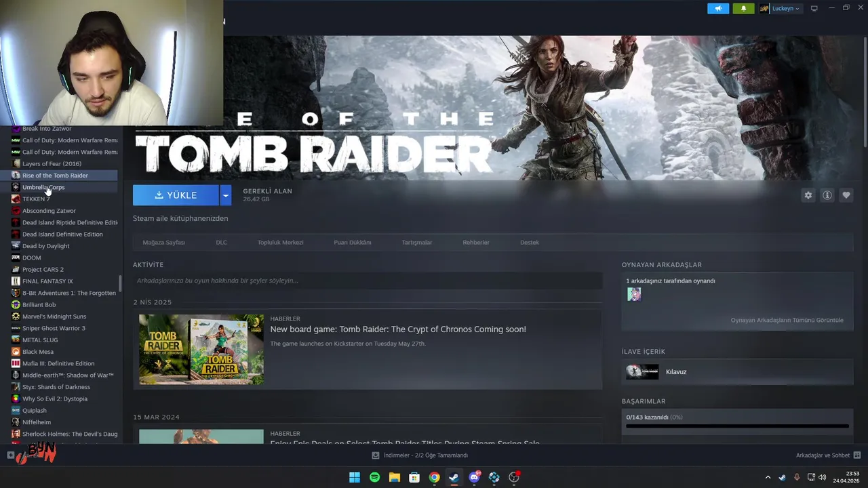Open Discord from taskbar
The width and height of the screenshot is (868, 488).
point(474,477)
